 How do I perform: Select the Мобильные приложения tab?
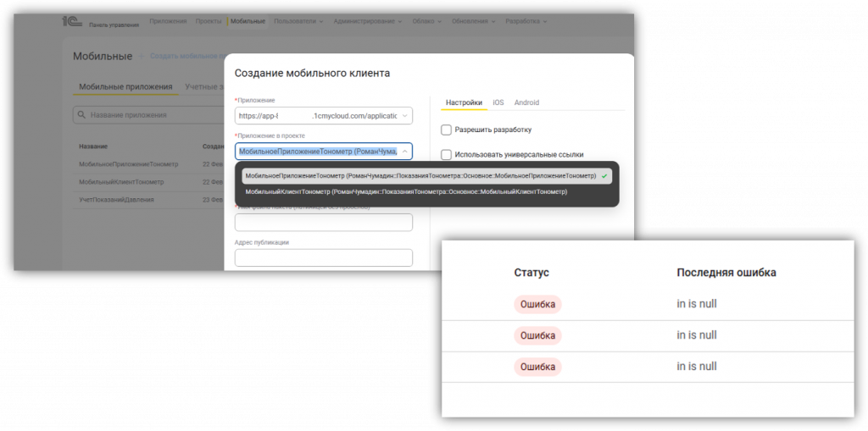coord(125,87)
